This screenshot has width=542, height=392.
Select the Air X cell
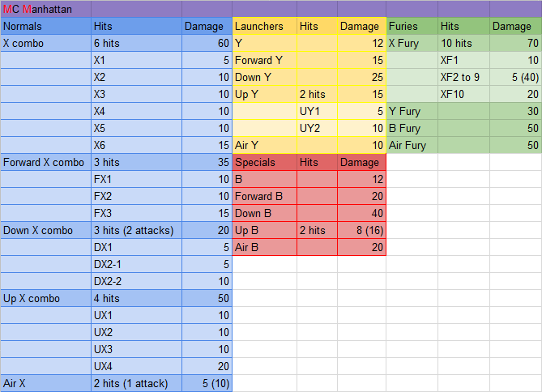(x=46, y=383)
